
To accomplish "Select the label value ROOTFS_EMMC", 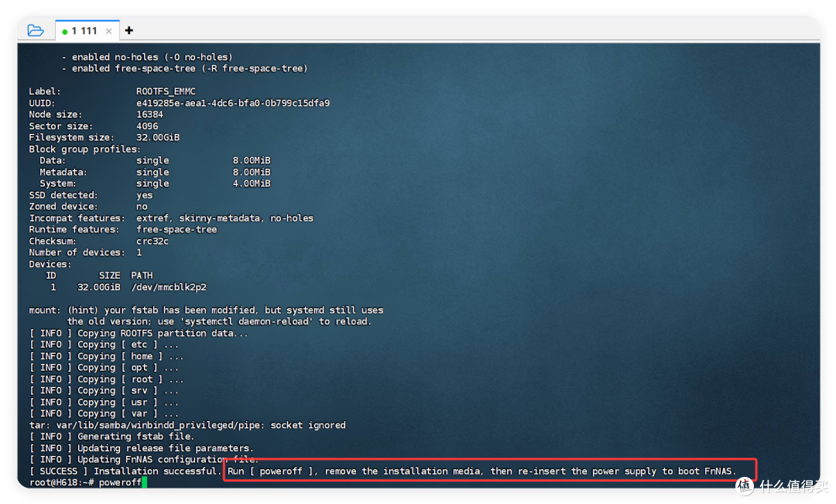I will 166,91.
